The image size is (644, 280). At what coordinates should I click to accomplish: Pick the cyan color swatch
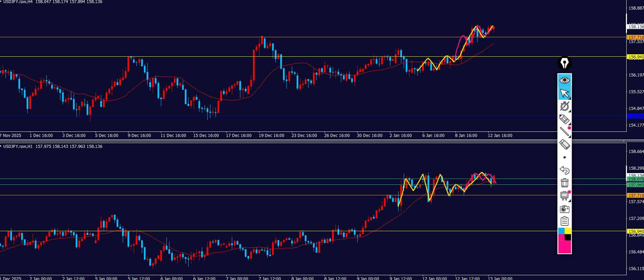pos(561,231)
